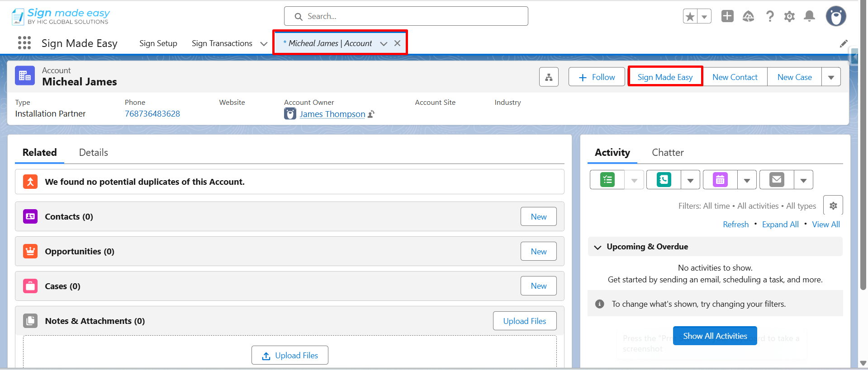Open the Trailhead guidance icon
This screenshot has height=370, width=868.
(x=749, y=17)
